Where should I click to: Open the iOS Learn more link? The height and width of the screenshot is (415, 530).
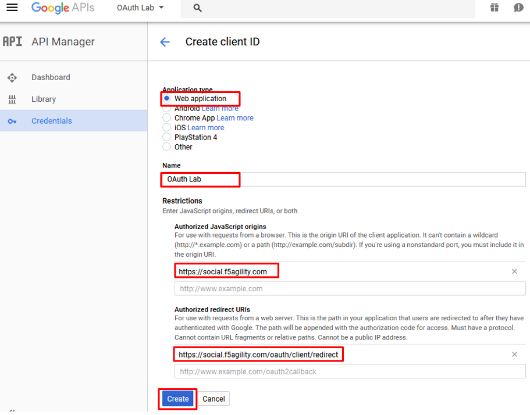[206, 127]
